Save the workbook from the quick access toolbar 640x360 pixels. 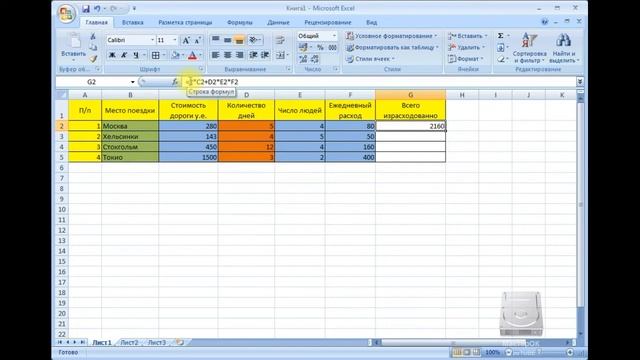click(x=86, y=8)
